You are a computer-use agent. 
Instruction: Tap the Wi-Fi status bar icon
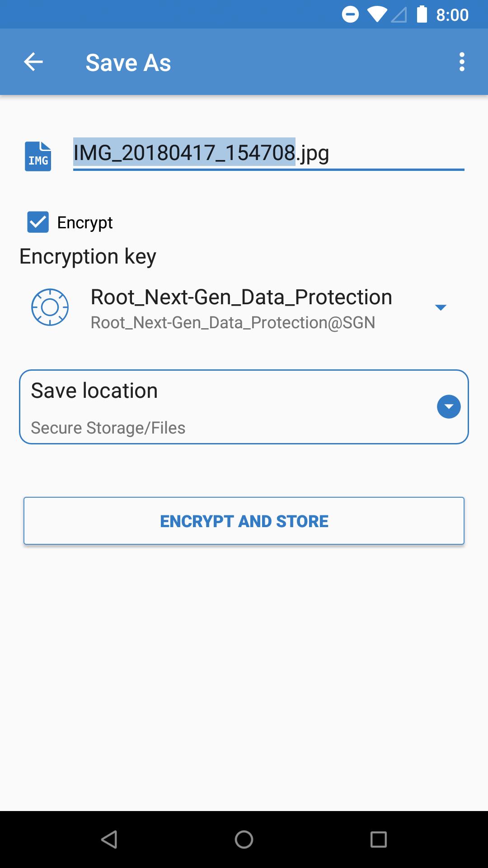pyautogui.click(x=378, y=14)
